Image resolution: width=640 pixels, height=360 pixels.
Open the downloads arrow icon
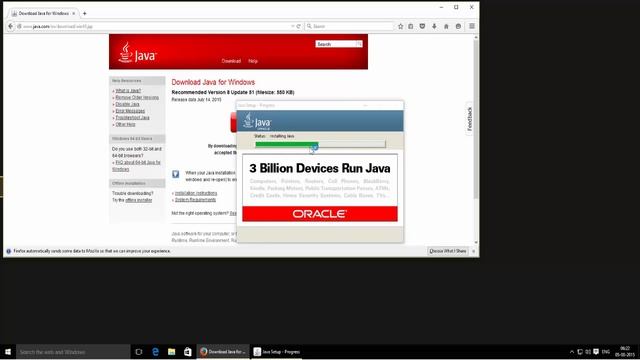434,26
